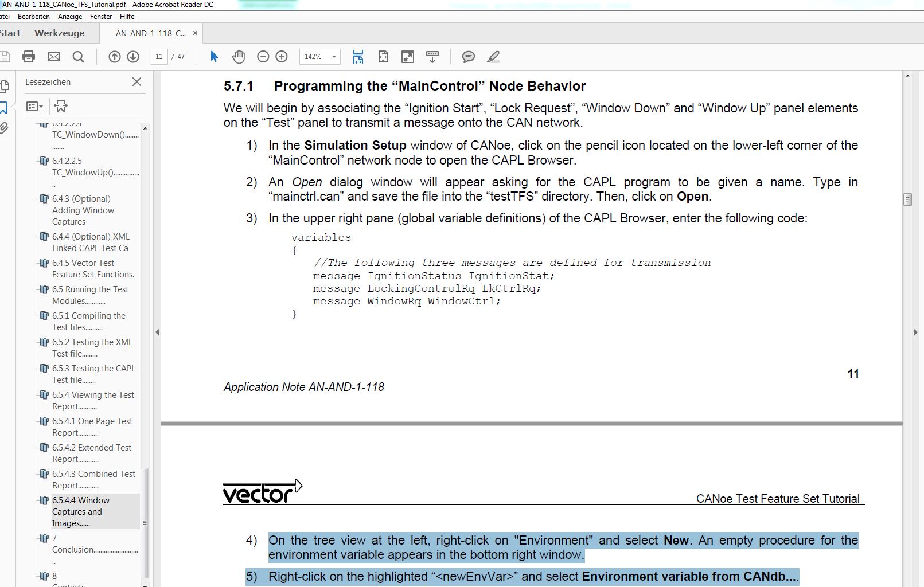Activate the hand pan tool
This screenshot has width=924, height=587.
(239, 56)
